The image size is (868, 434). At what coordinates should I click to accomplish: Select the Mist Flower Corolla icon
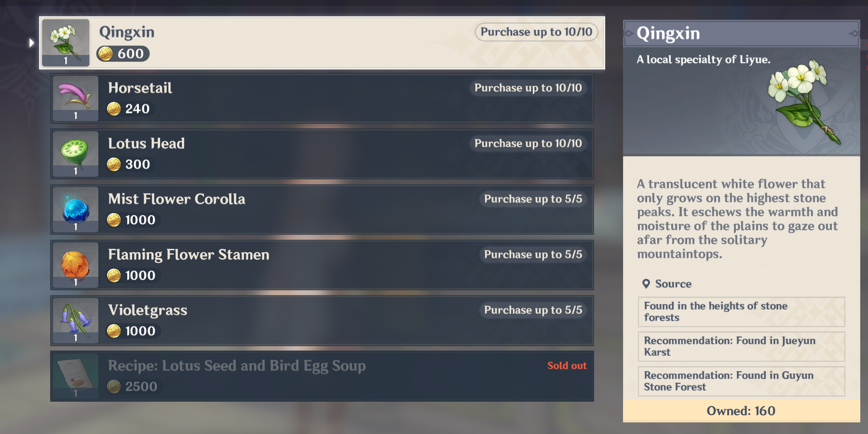pos(75,208)
